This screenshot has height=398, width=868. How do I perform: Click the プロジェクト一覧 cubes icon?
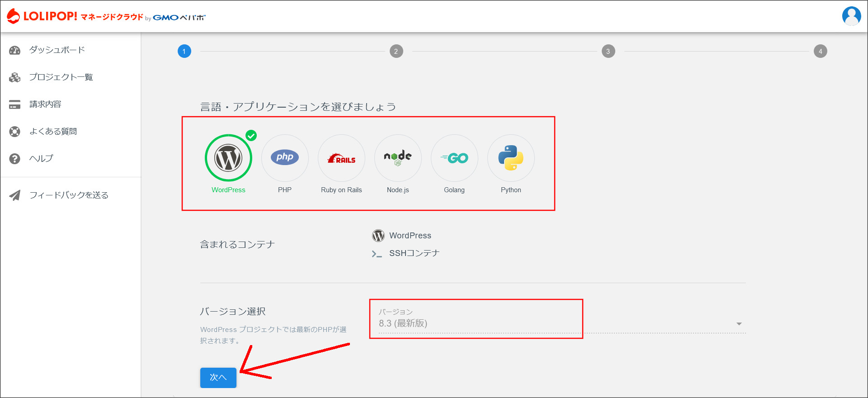pyautogui.click(x=15, y=77)
